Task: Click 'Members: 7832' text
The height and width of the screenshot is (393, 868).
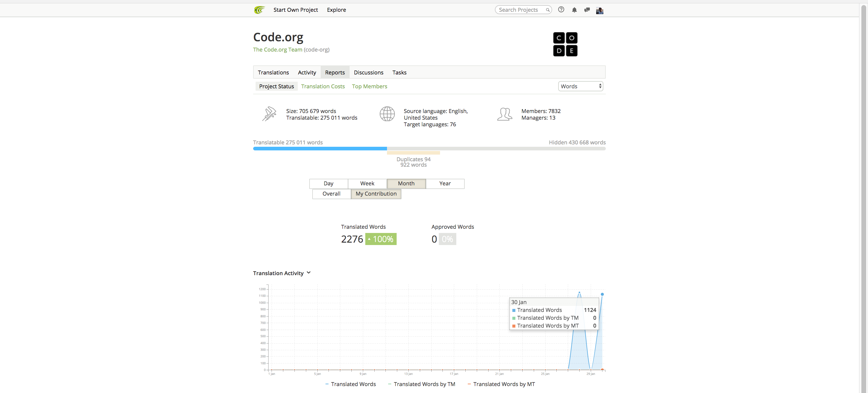Action: [541, 111]
